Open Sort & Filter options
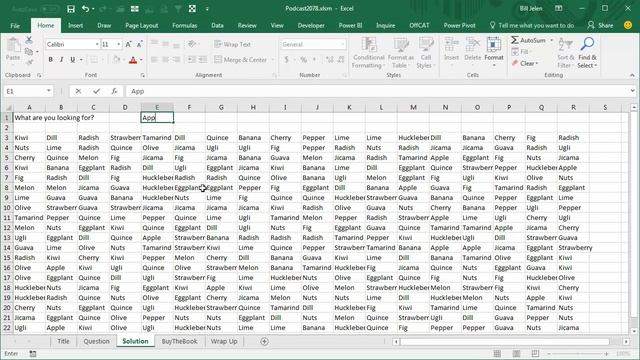 point(566,53)
